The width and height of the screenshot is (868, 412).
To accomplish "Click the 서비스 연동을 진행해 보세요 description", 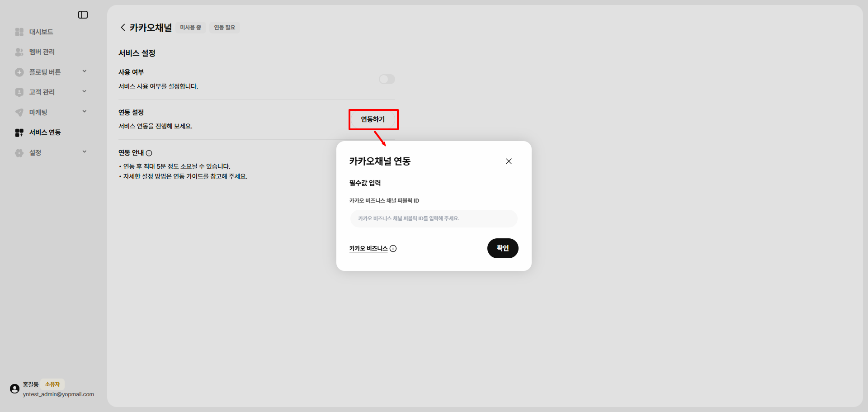I will point(156,126).
